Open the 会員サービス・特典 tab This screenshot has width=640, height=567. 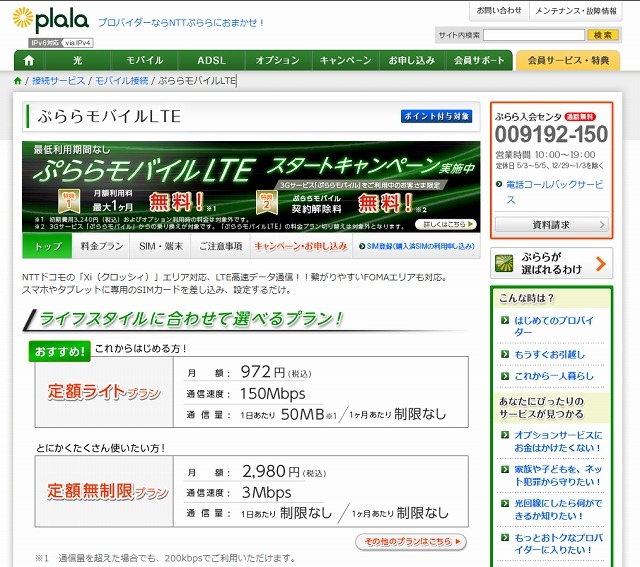(568, 60)
